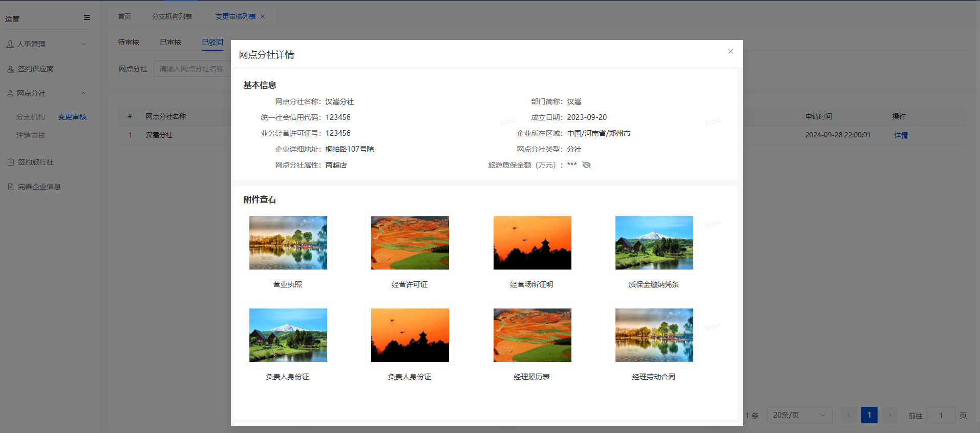Reveal hidden 旅游质保金额 with eye icon
Image resolution: width=980 pixels, height=433 pixels.
[x=587, y=165]
